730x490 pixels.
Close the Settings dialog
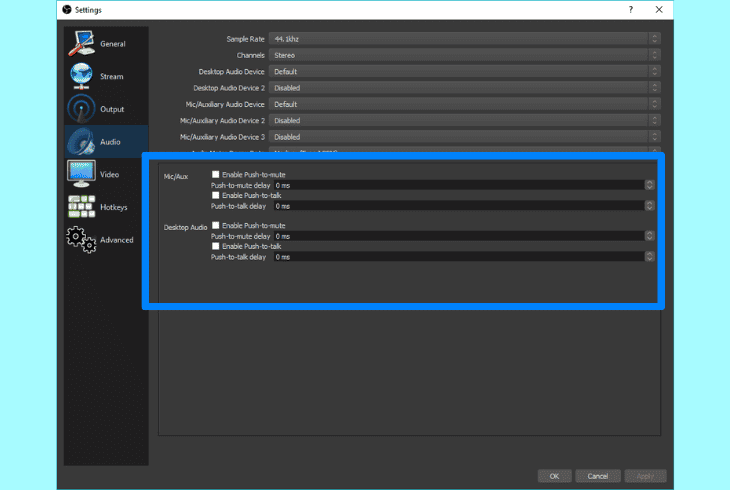tap(659, 9)
